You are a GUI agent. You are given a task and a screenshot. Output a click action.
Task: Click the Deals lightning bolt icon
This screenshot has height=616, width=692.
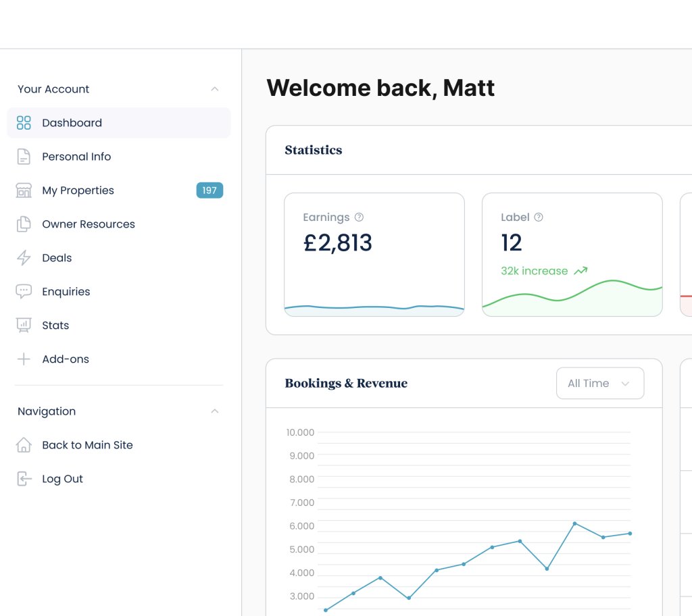tap(24, 258)
